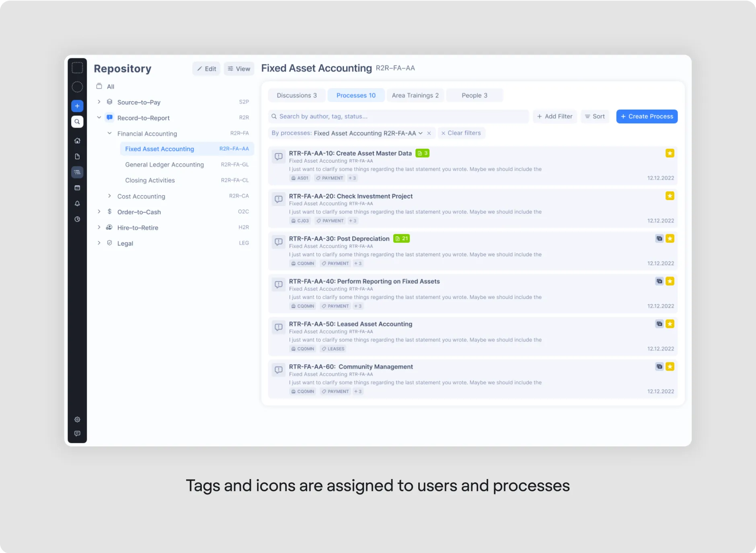Open the feedback chat icon at sidebar bottom
The height and width of the screenshot is (553, 756).
pos(77,433)
